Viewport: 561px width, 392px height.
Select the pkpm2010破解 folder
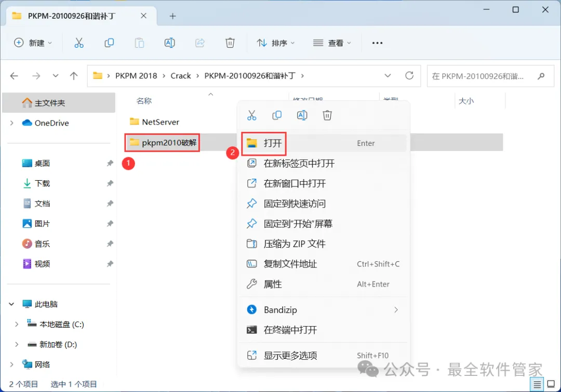click(x=163, y=143)
